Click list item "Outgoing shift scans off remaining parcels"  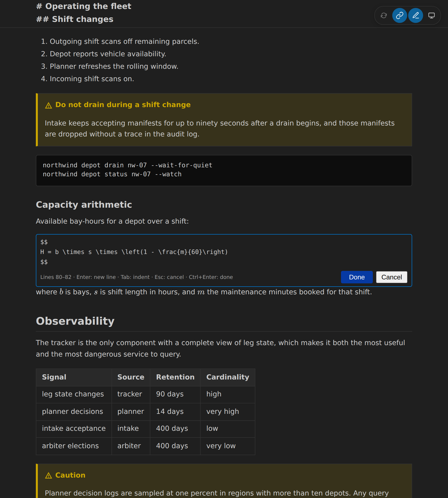[124, 41]
